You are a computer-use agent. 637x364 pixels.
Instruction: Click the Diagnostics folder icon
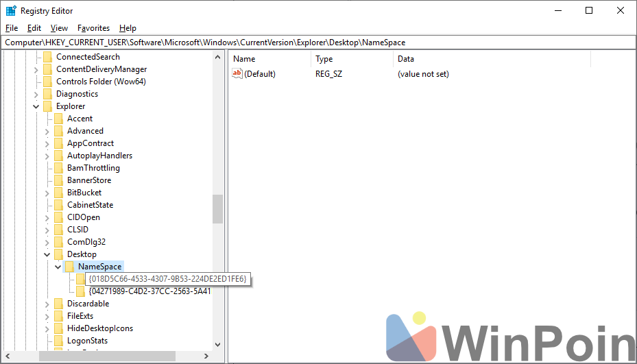(x=47, y=94)
